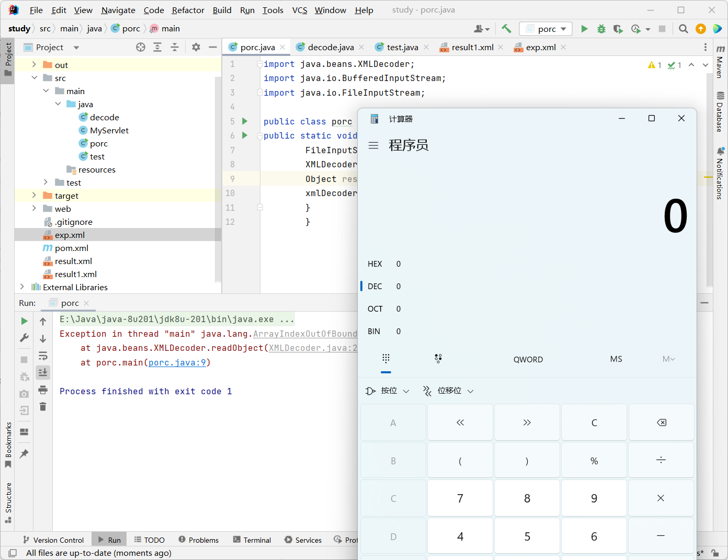Collapse all in Project panel icon
Image resolution: width=728 pixels, height=560 pixels.
175,47
